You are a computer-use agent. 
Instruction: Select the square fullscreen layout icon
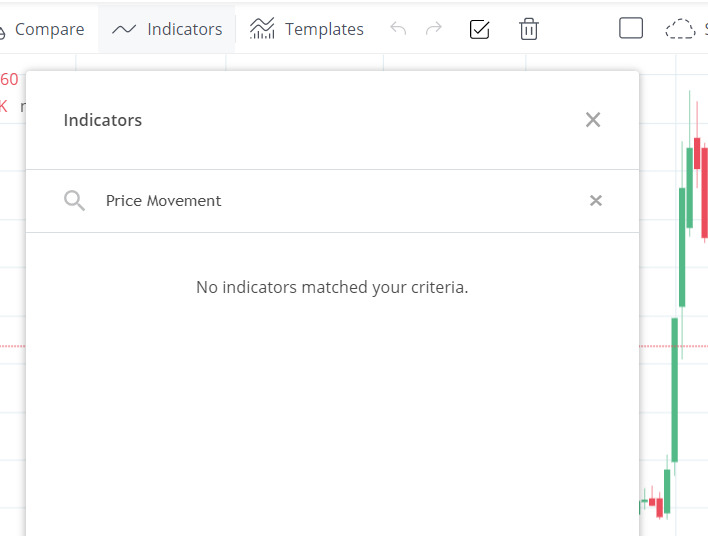(x=631, y=28)
